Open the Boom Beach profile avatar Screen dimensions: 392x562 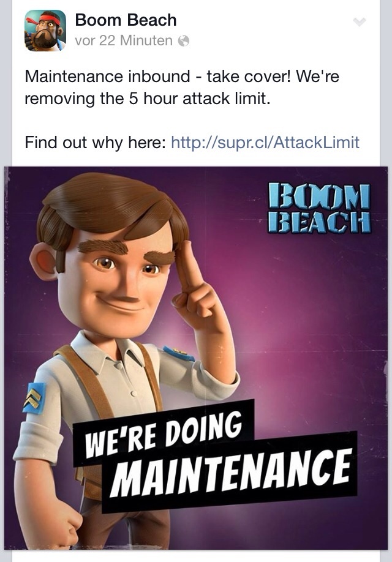[45, 31]
